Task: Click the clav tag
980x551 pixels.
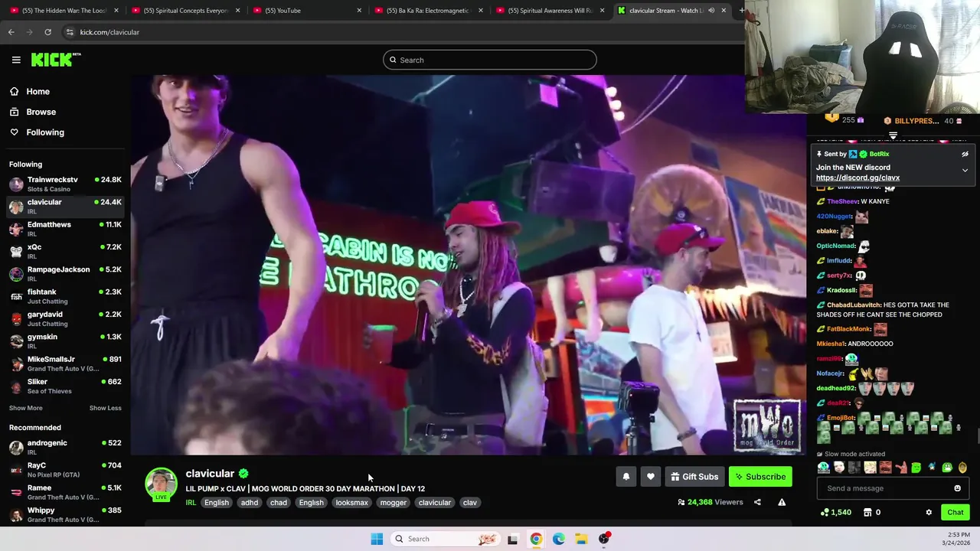Action: [470, 503]
